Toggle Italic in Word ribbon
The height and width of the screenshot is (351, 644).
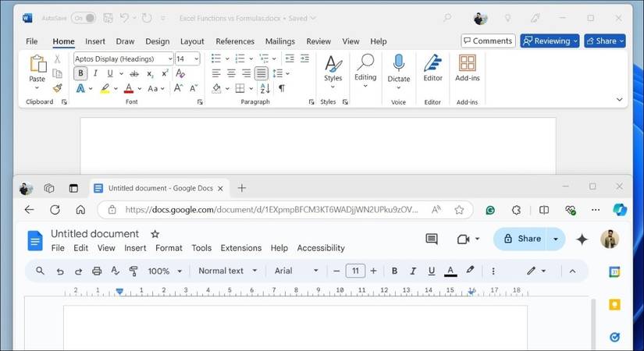pyautogui.click(x=95, y=73)
